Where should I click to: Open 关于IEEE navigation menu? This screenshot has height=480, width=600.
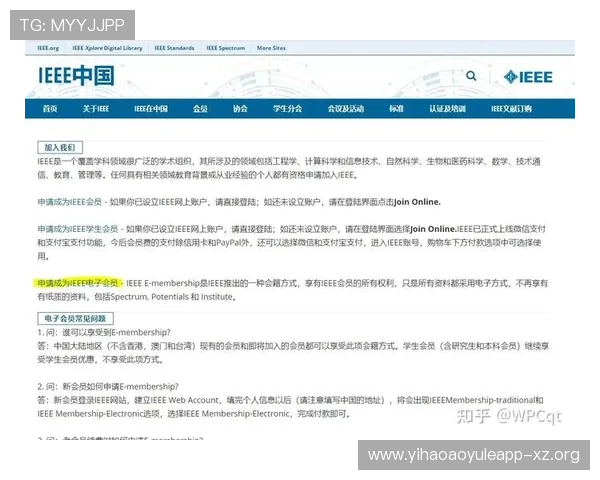pyautogui.click(x=96, y=109)
